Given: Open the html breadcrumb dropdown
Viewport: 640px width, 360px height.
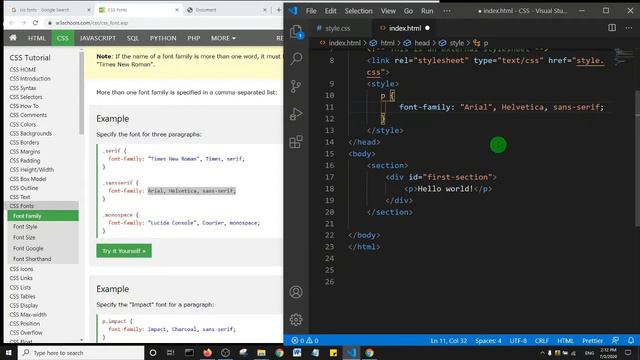Looking at the screenshot, I should 382,43.
